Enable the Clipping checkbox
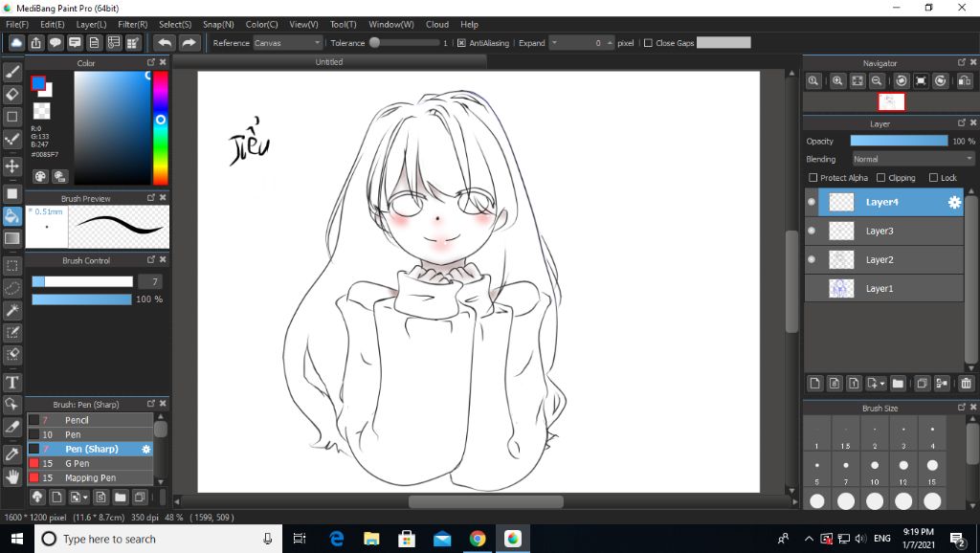This screenshot has width=980, height=553. [x=880, y=177]
